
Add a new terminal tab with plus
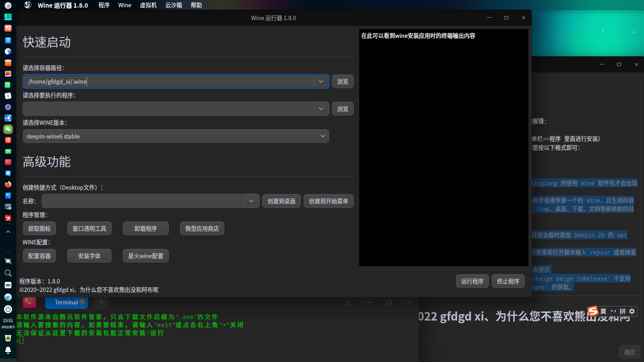(101, 302)
